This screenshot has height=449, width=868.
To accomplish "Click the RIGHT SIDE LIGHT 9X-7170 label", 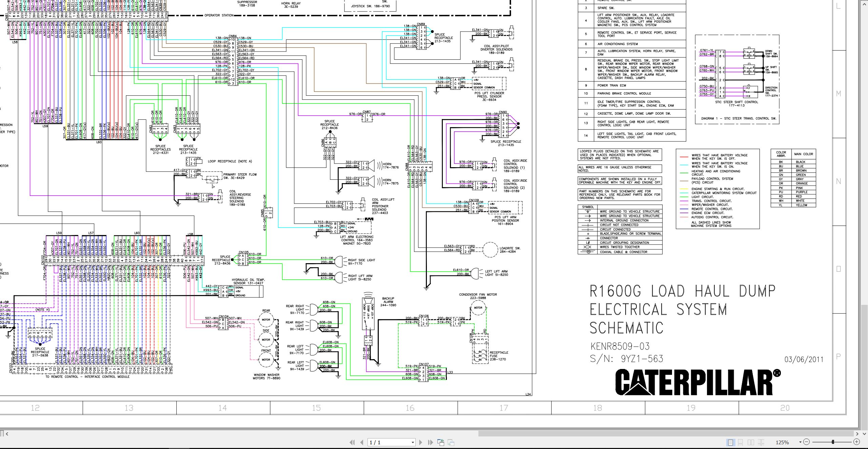I will pyautogui.click(x=361, y=262).
